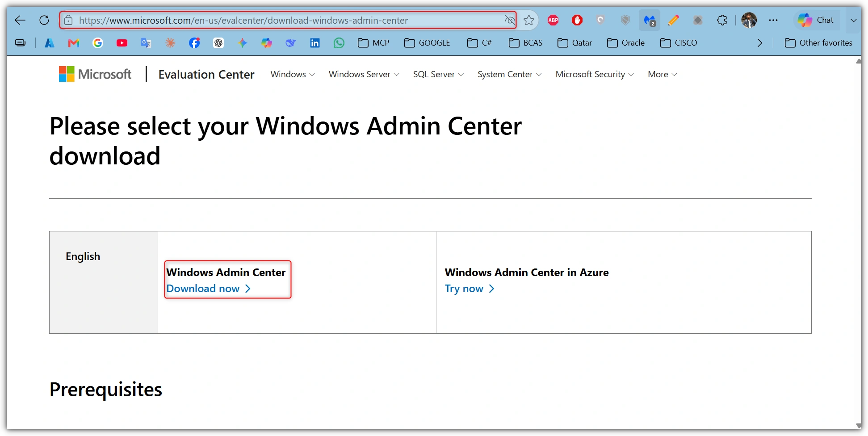Open the Oracle favorites folder
This screenshot has width=868, height=436.
(x=626, y=43)
